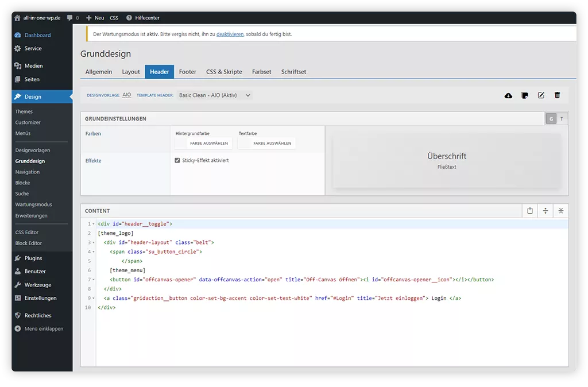
Task: Click the sticky note copy icon
Action: 524,95
